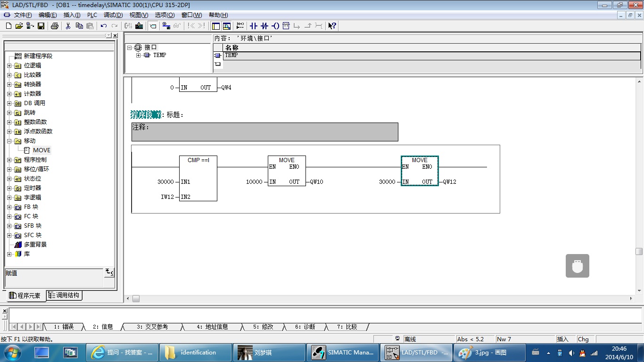Screen dimensions: 644x362
Task: Switch to the 调用结构 tab
Action: tap(65, 296)
